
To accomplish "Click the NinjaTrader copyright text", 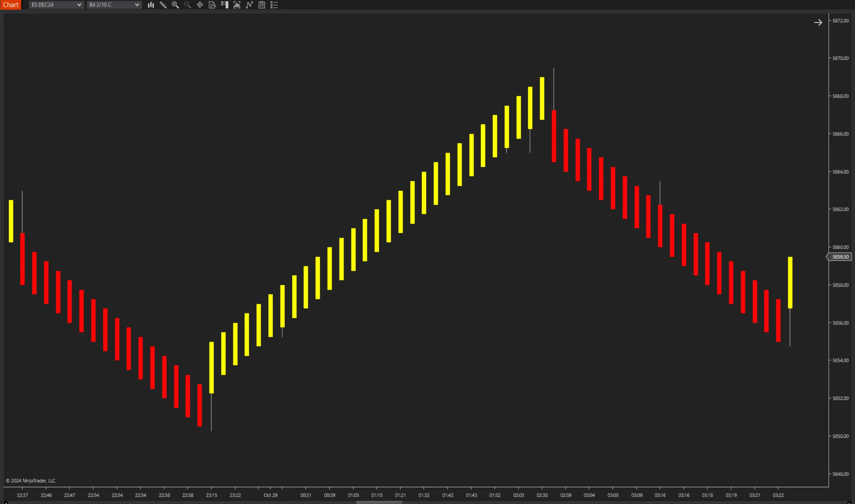I will [31, 480].
